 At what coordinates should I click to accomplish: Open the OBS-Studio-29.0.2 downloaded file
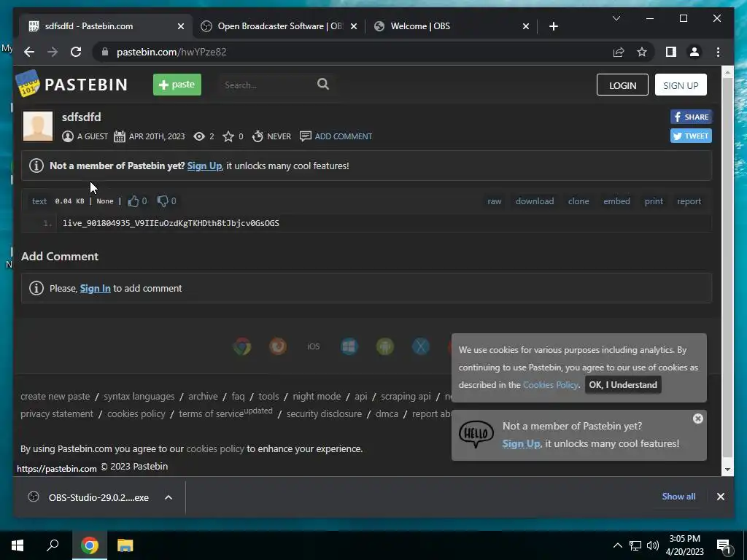tap(98, 497)
